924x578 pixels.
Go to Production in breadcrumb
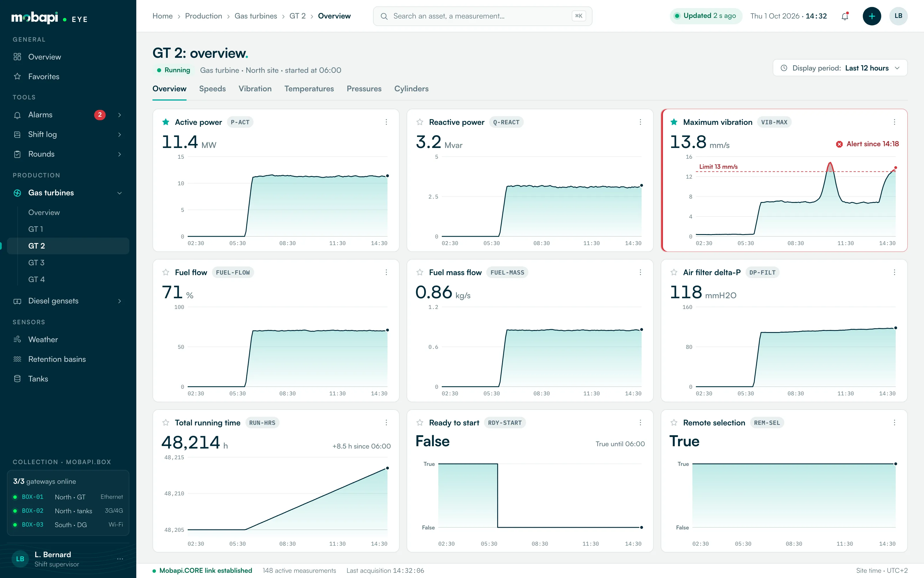[204, 16]
